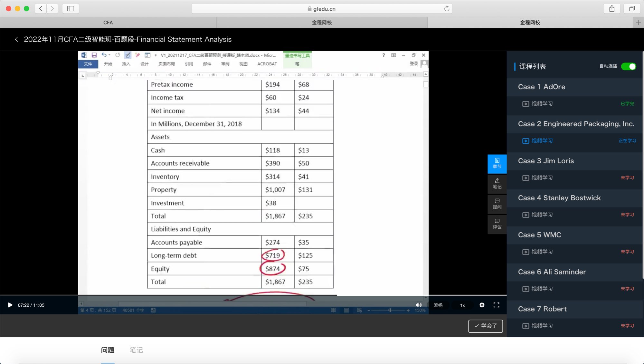
Task: Open the 流畅 video quality selector
Action: click(x=438, y=305)
